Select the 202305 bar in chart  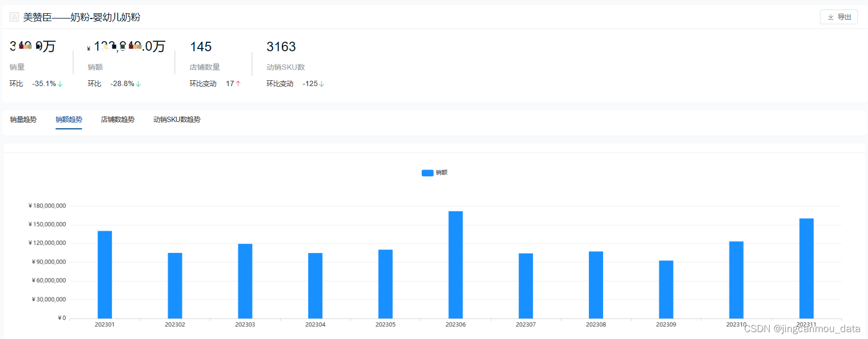(385, 284)
